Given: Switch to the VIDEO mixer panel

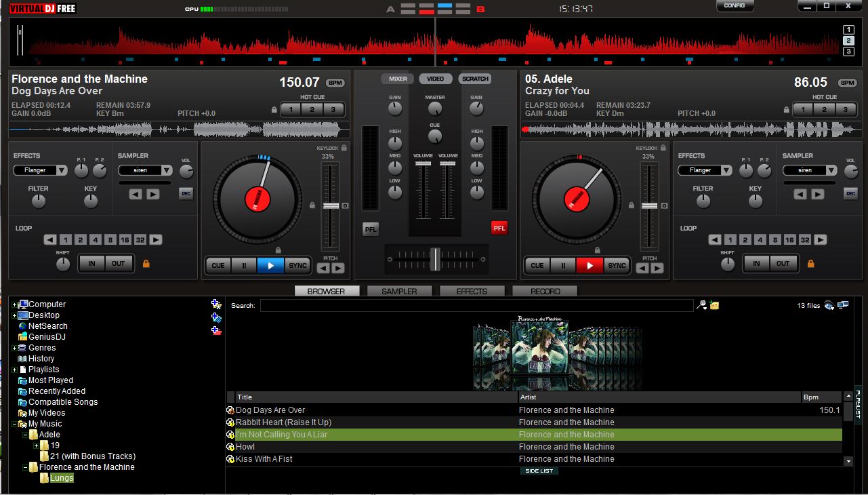Looking at the screenshot, I should point(435,79).
